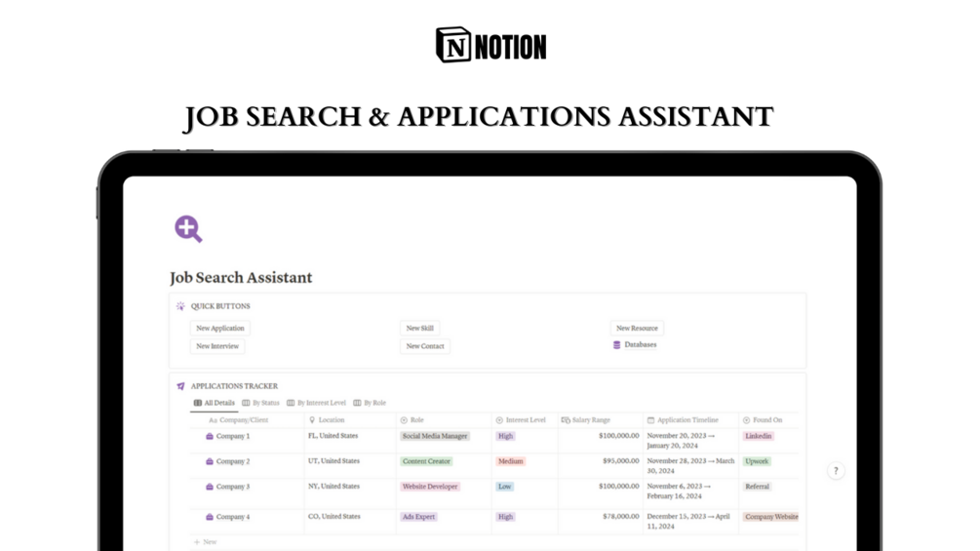The image size is (980, 551).
Task: Open the Company 3 row title
Action: 232,486
